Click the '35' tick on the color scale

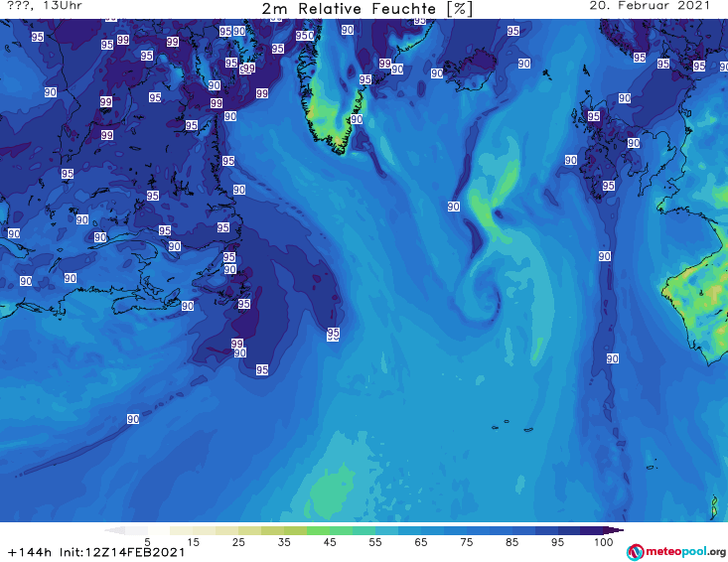[284, 542]
